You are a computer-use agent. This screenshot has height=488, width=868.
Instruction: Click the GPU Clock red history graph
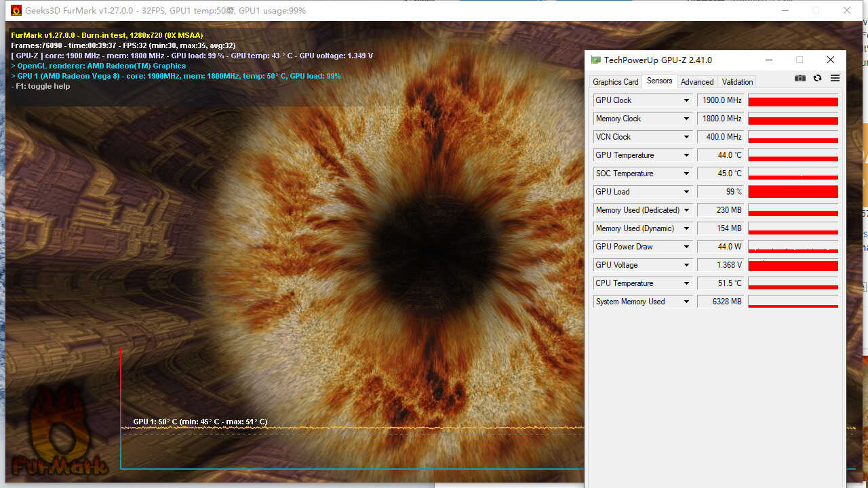(x=793, y=100)
